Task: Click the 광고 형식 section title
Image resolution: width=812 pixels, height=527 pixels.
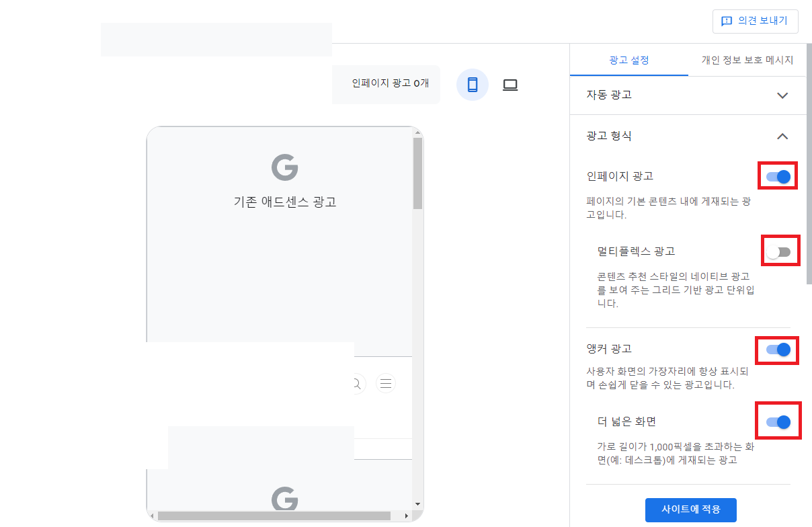Action: point(609,136)
